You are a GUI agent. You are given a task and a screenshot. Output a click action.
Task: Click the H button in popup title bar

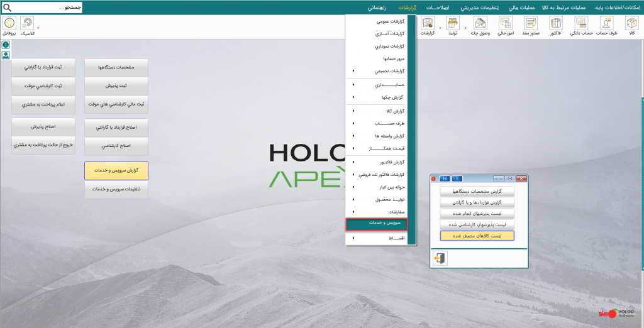[x=445, y=178]
